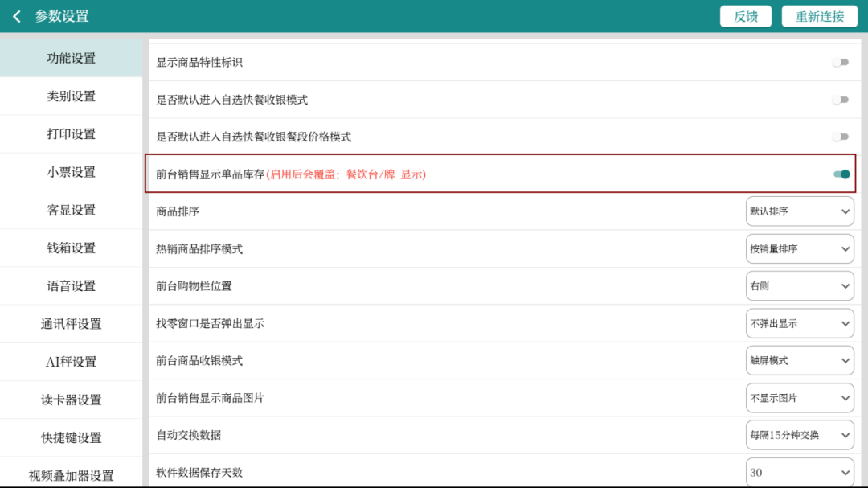Open the 小票设置 section
The width and height of the screenshot is (868, 488).
(71, 172)
